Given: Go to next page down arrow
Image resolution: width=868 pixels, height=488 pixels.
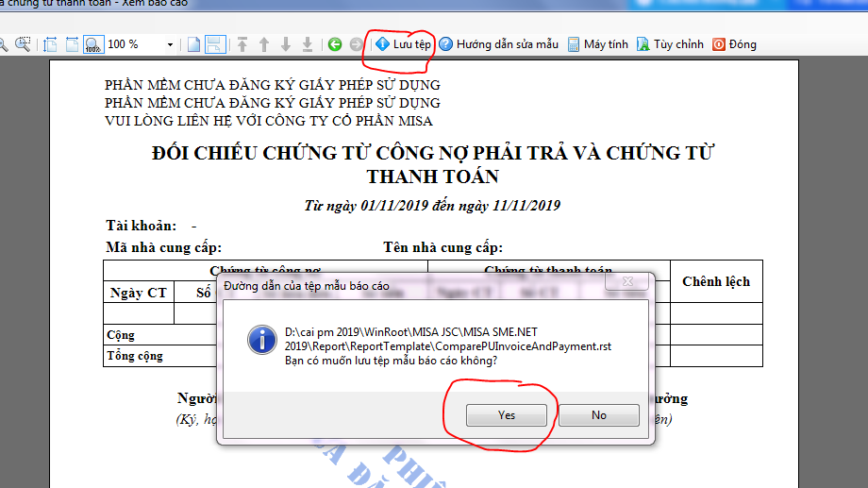Looking at the screenshot, I should pyautogui.click(x=286, y=44).
